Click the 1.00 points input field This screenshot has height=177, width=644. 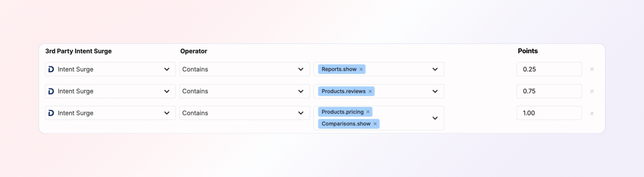(549, 113)
